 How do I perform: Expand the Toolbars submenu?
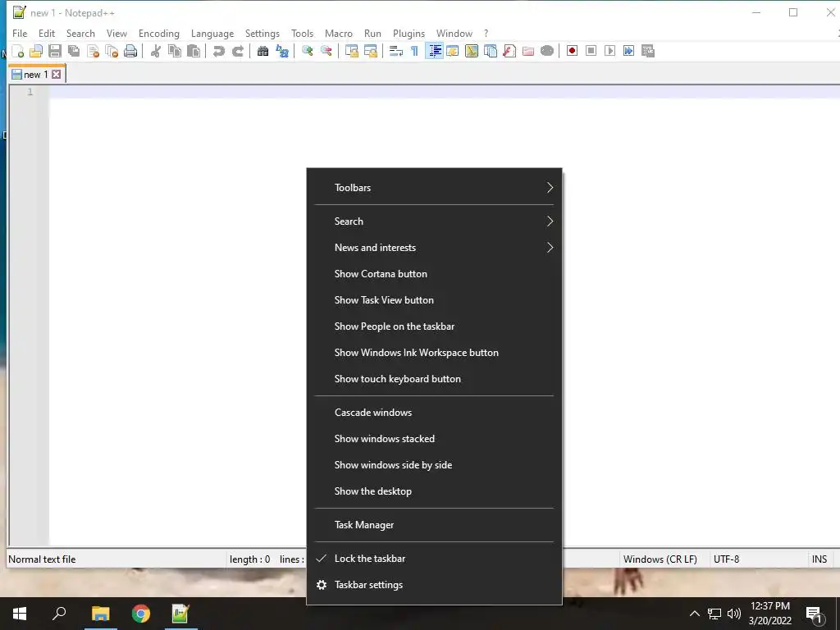pyautogui.click(x=435, y=188)
